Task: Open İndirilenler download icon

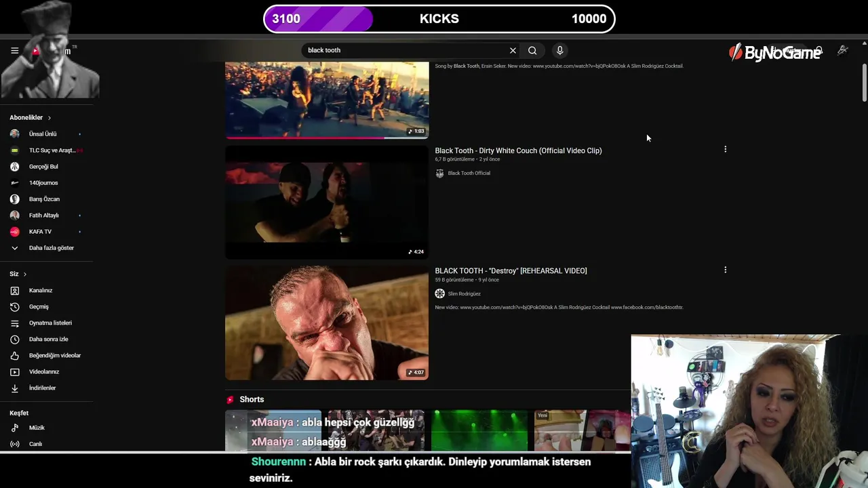Action: (x=15, y=388)
